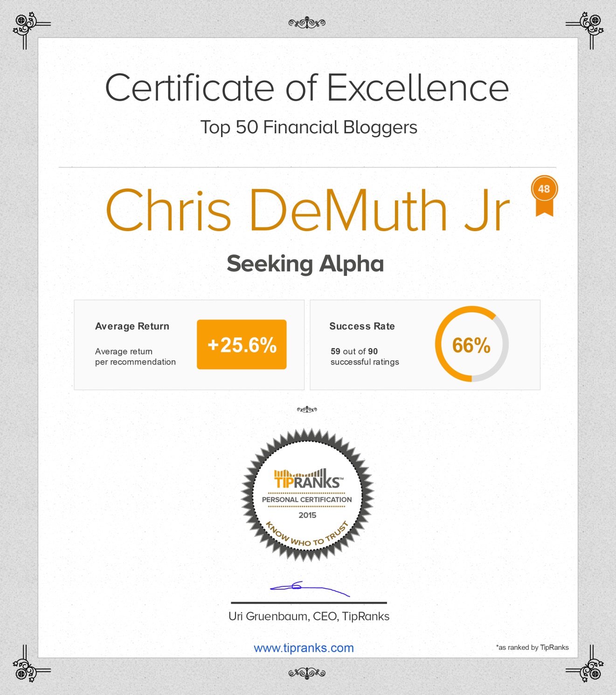This screenshot has width=616, height=695.
Task: Click the bottom center decorative ornament
Action: [307, 673]
